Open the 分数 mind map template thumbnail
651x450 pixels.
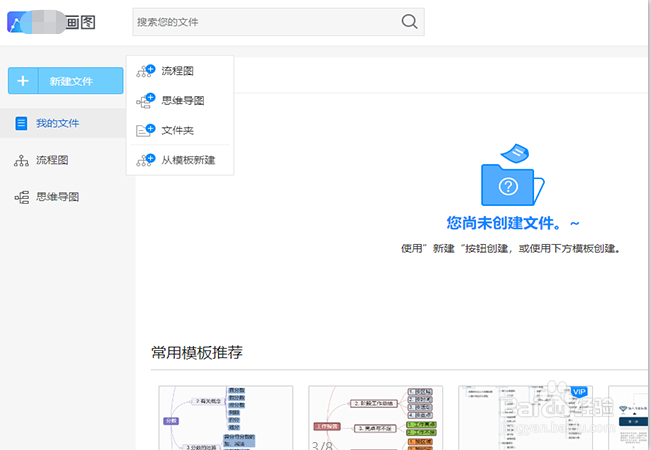226,418
